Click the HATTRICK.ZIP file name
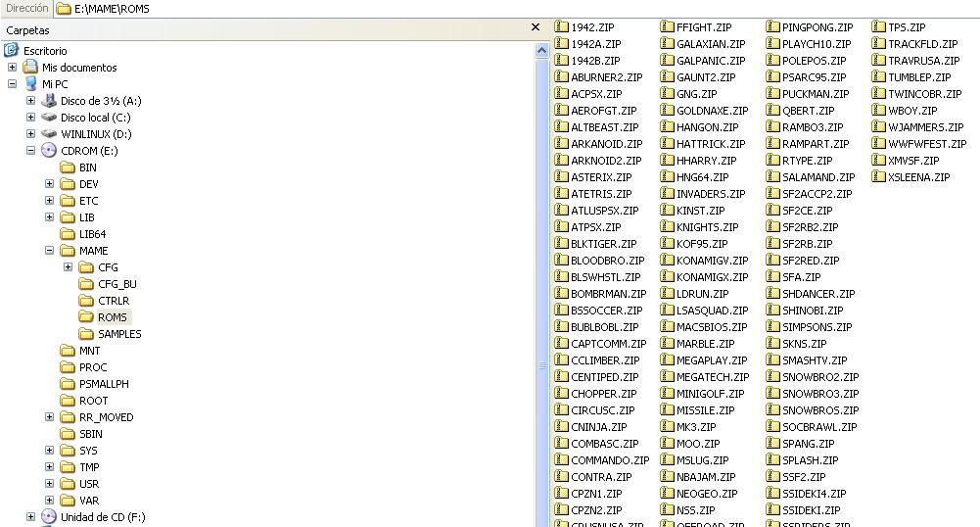Image resolution: width=980 pixels, height=527 pixels. coord(711,144)
